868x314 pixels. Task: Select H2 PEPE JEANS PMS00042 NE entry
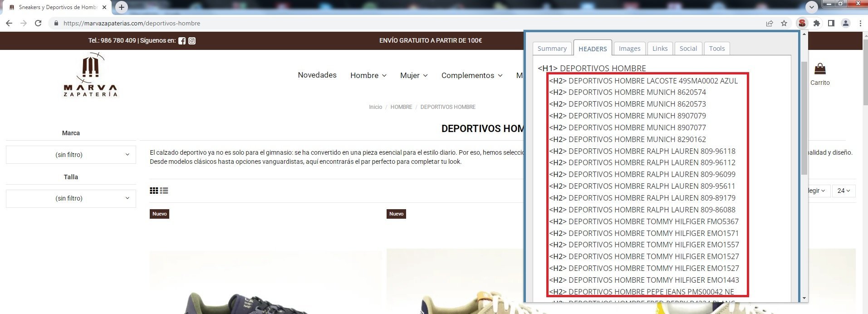click(x=642, y=292)
